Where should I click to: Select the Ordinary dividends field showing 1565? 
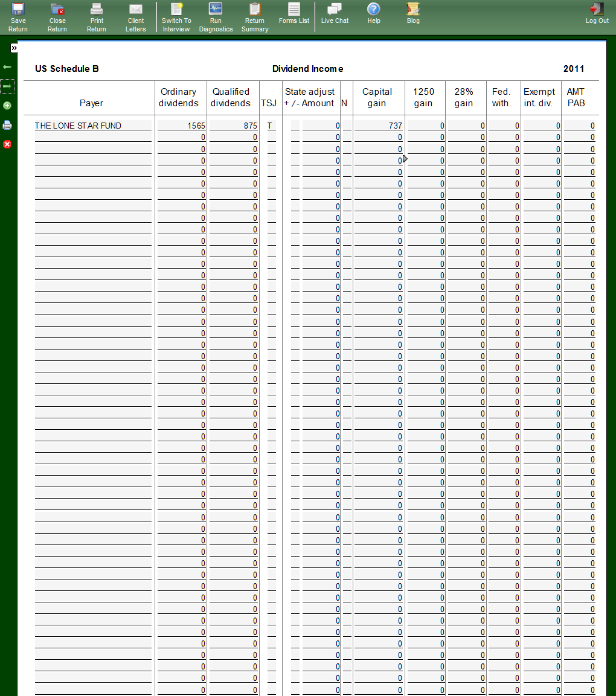(x=182, y=126)
